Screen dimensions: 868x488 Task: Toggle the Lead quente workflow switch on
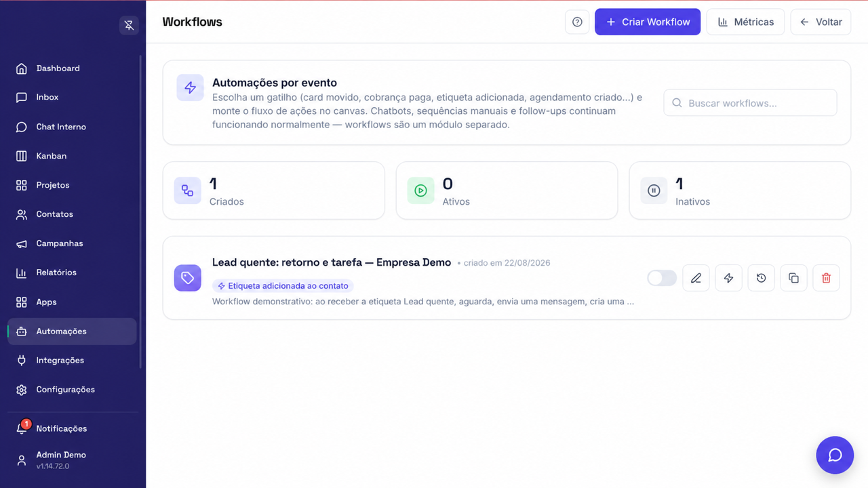point(662,278)
